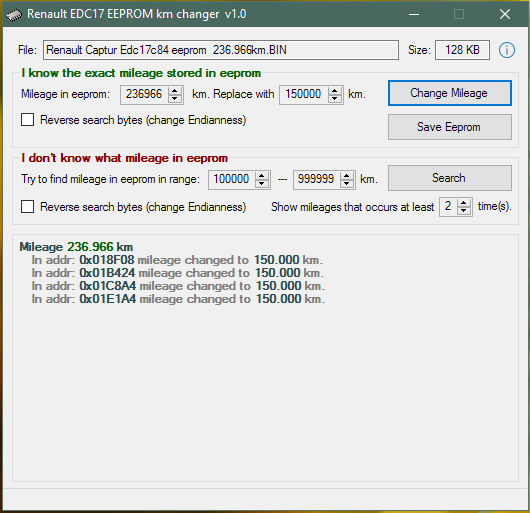Decrease the Mileage in eeprom value
Viewport: 530px width, 513px height.
click(x=174, y=98)
